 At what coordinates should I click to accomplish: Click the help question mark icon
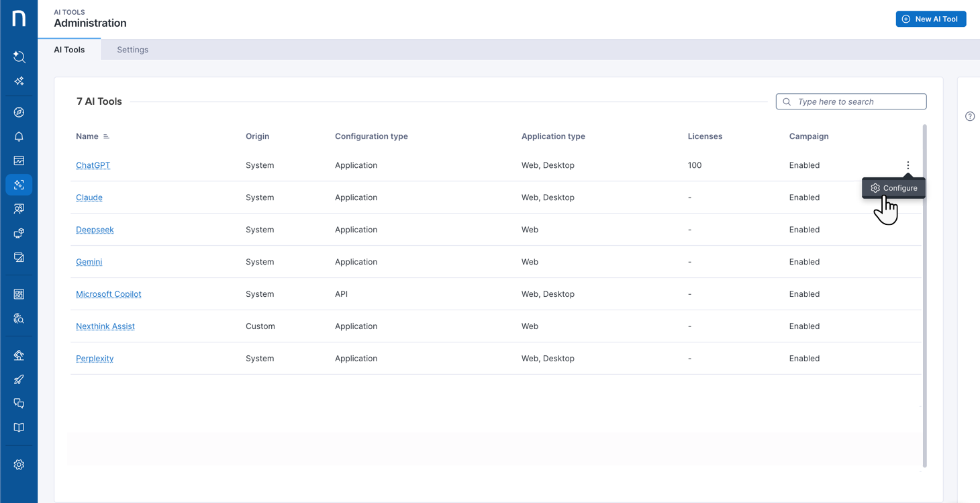(970, 116)
